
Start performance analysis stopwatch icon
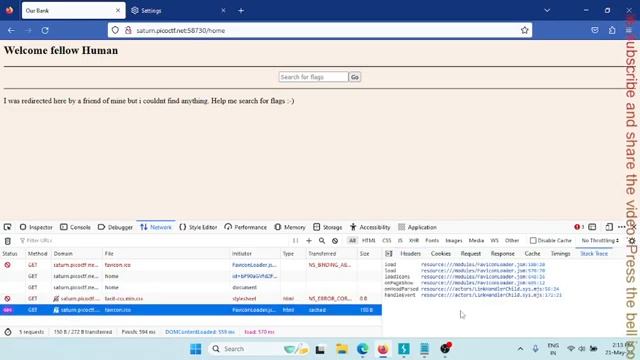[x=8, y=332]
